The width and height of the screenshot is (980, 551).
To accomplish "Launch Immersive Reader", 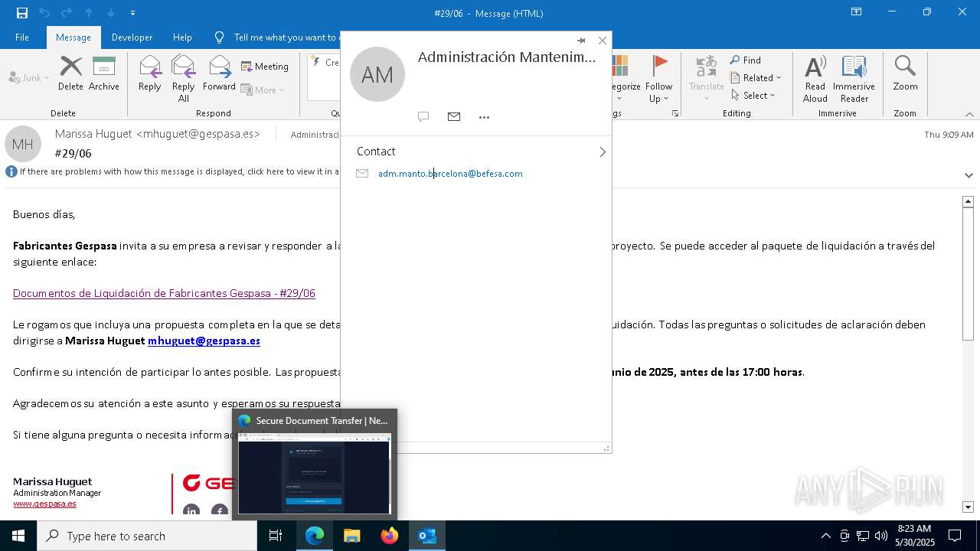I will click(854, 78).
